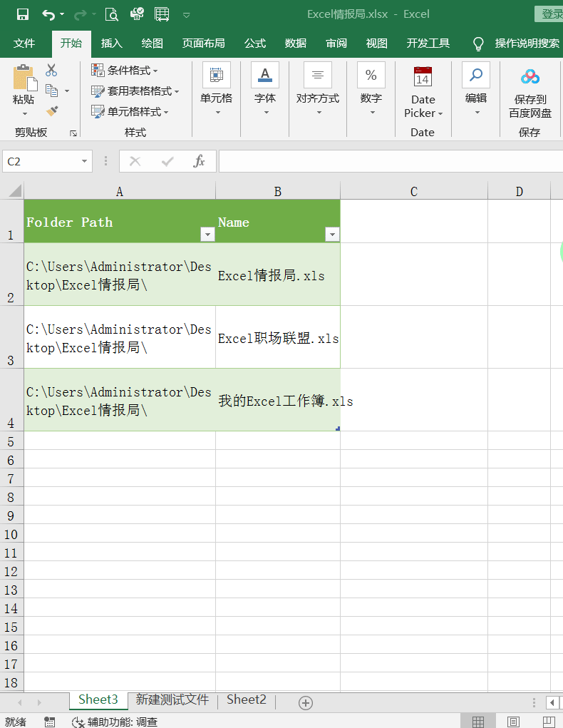
Task: Select cell with 我的Excel工作簿.xls
Action: point(278,400)
